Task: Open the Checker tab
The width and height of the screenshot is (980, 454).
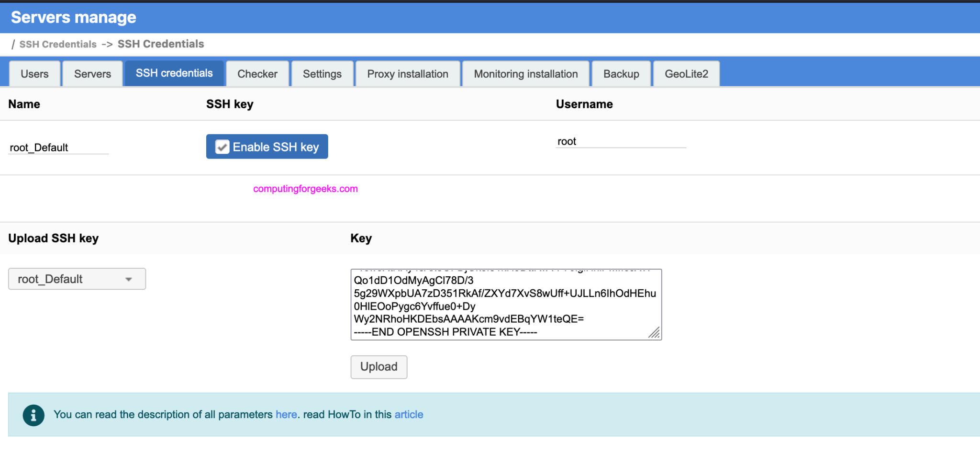Action: tap(257, 74)
